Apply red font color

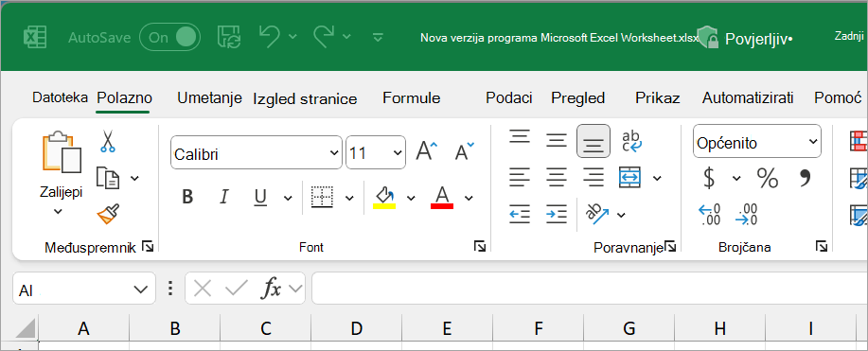pos(442,197)
